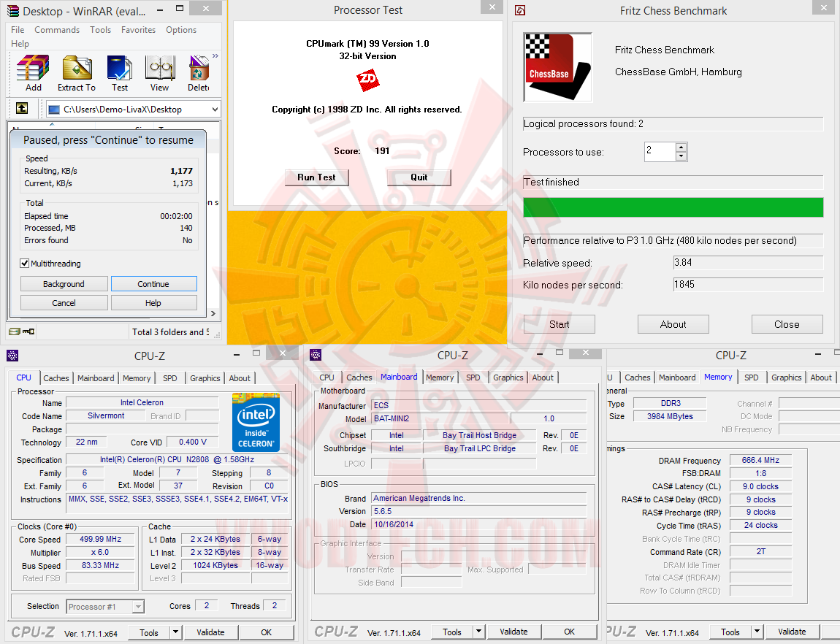Viewport: 840px width, 644px height.
Task: Click Background button in WinRAR benchmark
Action: tap(64, 284)
